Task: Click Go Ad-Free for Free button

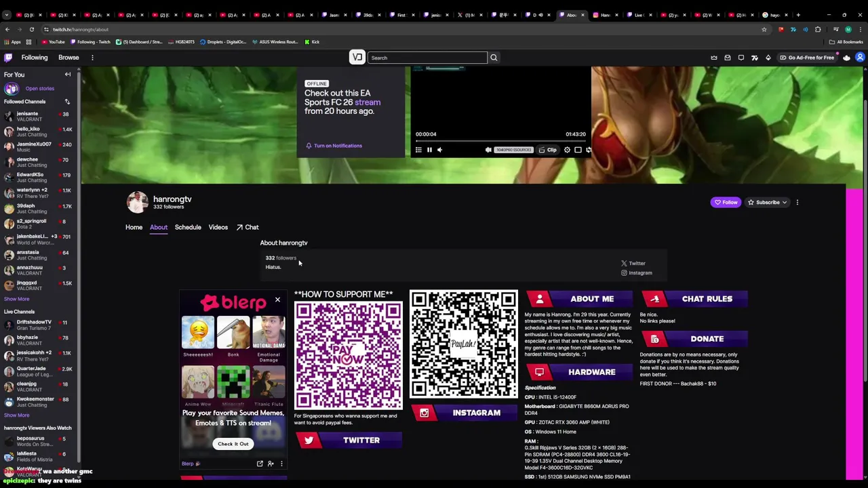Action: [807, 58]
